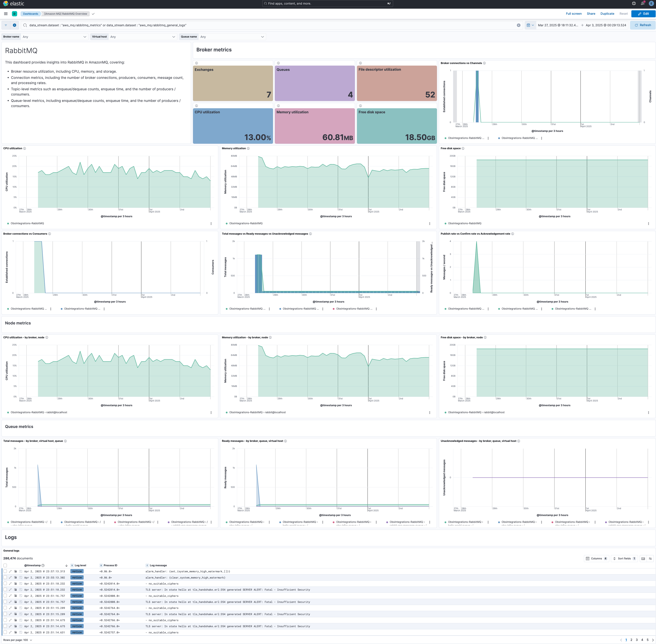Open the main navigation hamburger menu
The image size is (656, 644).
coord(6,14)
